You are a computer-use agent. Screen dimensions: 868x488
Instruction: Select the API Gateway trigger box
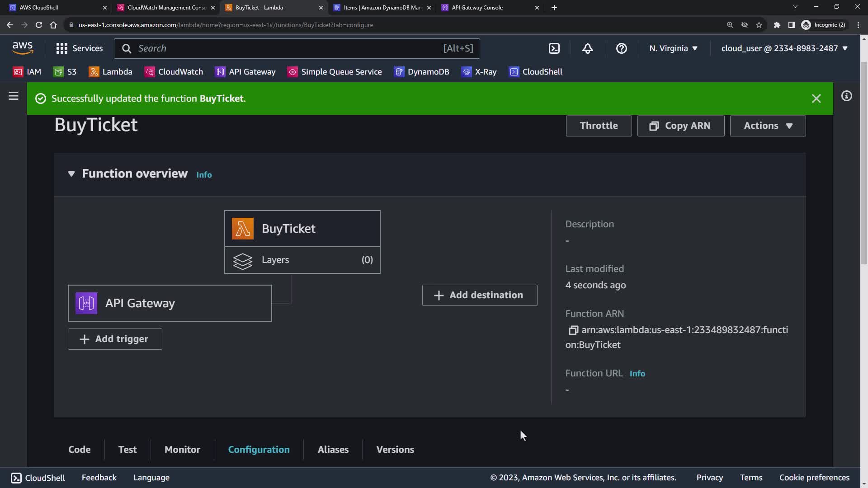click(170, 303)
